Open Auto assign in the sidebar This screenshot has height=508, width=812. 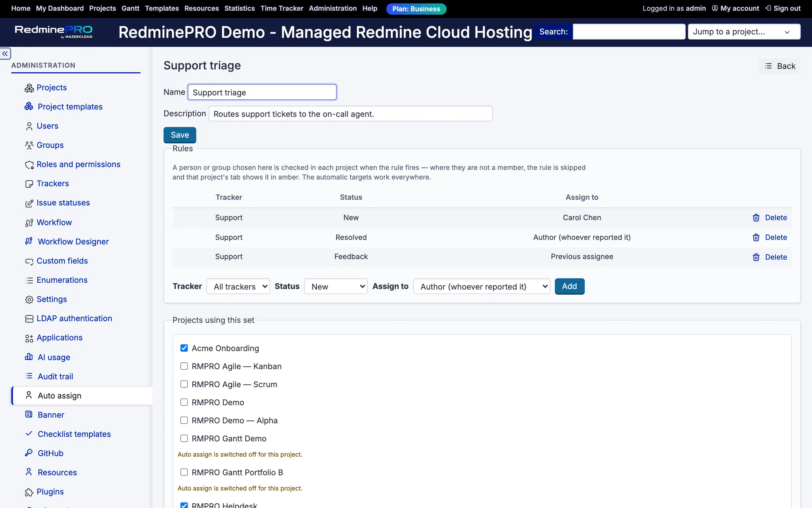[82, 395]
